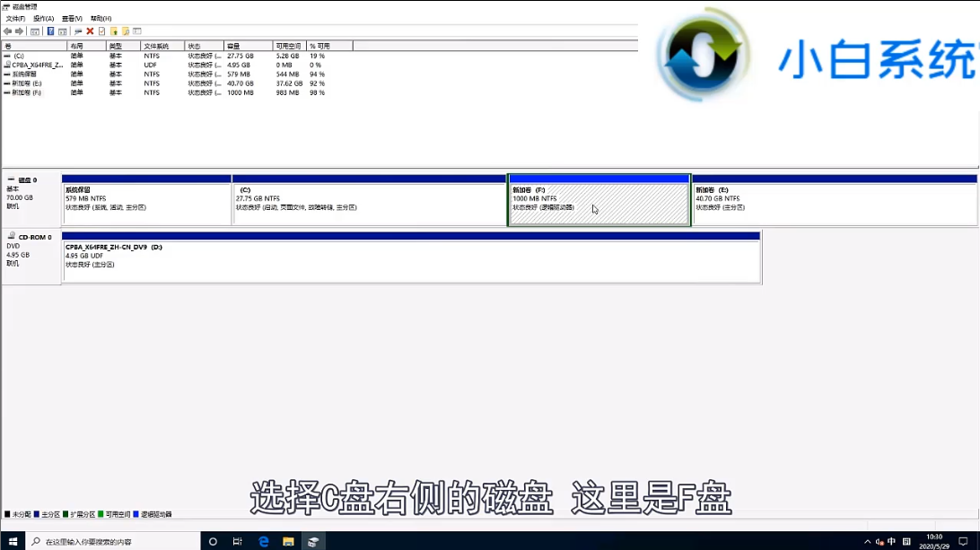Click the red X delete icon

click(90, 31)
